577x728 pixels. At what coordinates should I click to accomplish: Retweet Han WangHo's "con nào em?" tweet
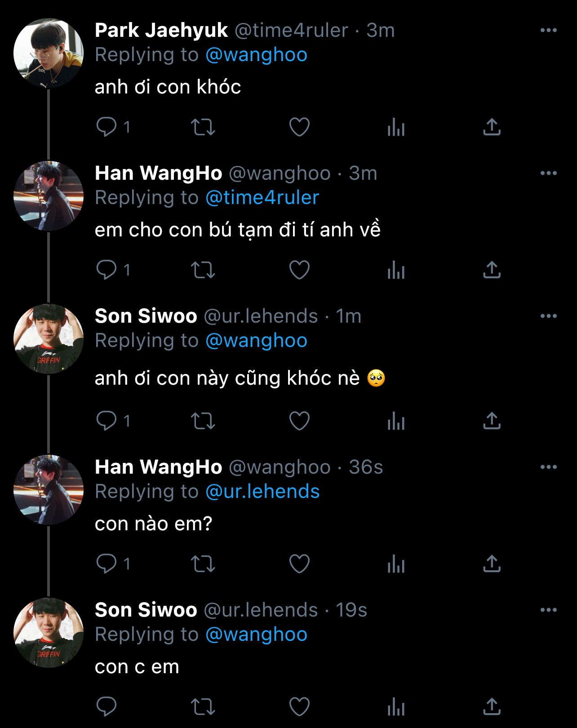pyautogui.click(x=203, y=564)
